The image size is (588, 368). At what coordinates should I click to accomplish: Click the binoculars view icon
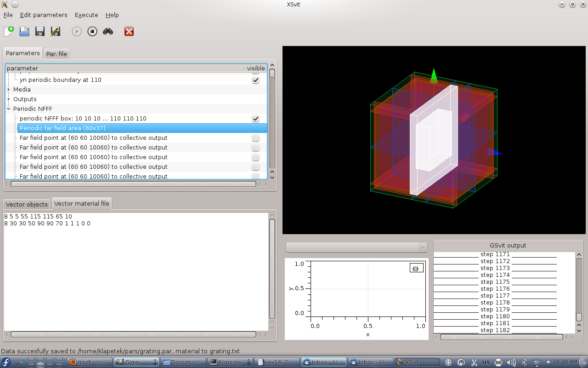pyautogui.click(x=108, y=31)
